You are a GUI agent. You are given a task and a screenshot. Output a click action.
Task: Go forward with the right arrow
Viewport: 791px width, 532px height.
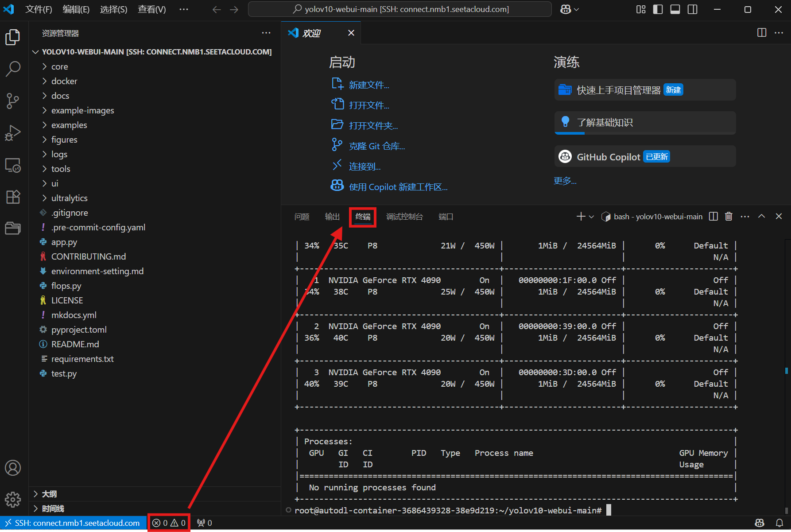234,9
